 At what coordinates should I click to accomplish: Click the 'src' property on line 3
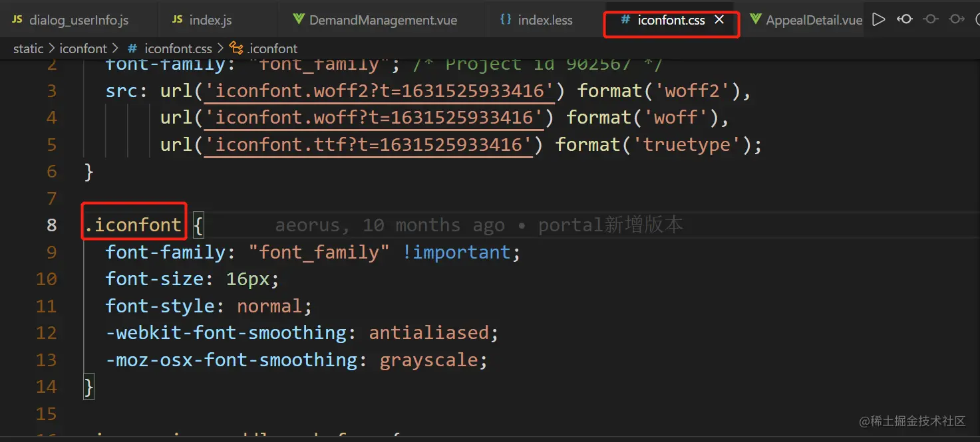(x=122, y=91)
